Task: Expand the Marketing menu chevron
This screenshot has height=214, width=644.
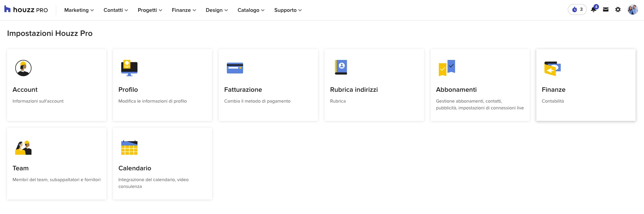Action: [92, 10]
